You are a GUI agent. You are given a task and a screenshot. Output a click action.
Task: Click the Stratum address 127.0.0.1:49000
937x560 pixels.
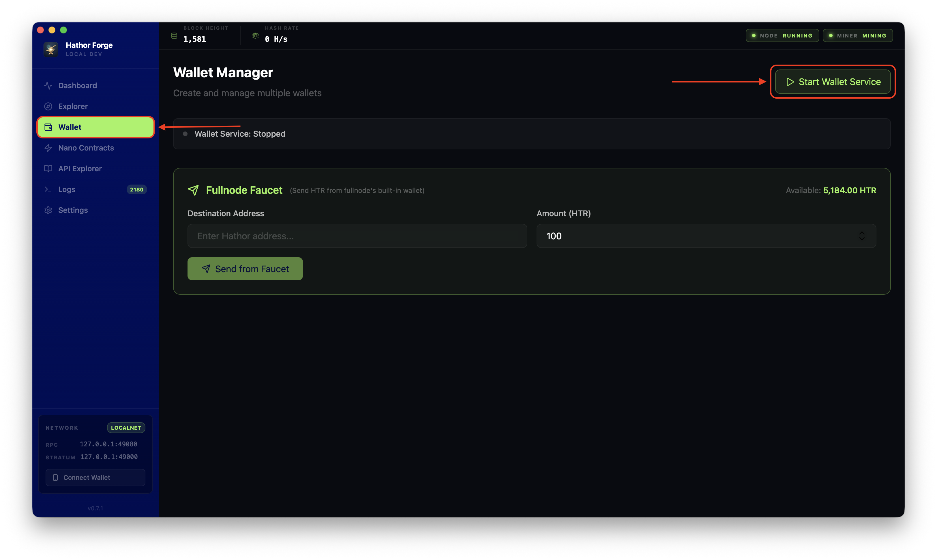point(109,456)
